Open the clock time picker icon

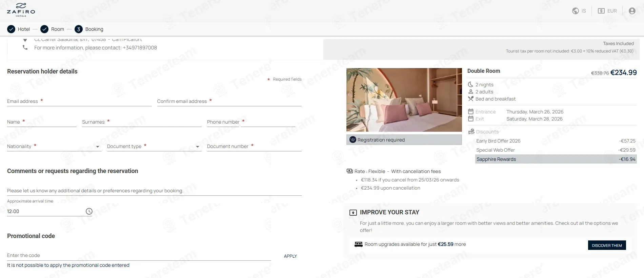click(89, 211)
